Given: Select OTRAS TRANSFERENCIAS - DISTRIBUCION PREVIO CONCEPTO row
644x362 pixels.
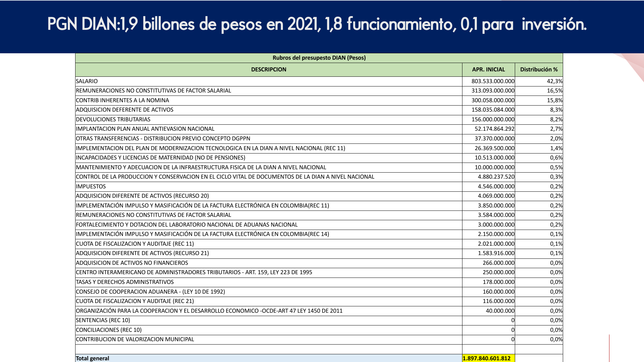Looking at the screenshot, I should pyautogui.click(x=163, y=138).
